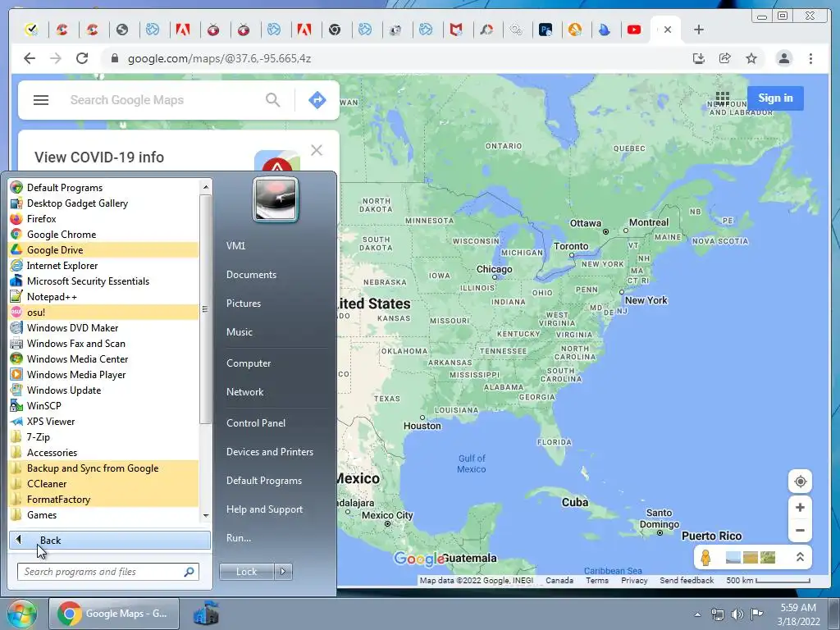Show your location on the map

[800, 481]
